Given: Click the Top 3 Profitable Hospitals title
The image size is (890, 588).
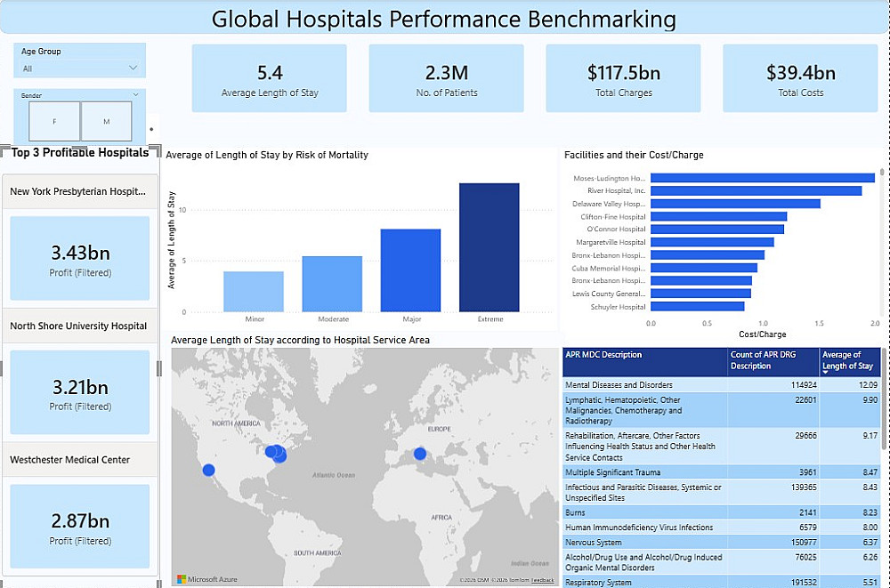Looking at the screenshot, I should tap(80, 153).
